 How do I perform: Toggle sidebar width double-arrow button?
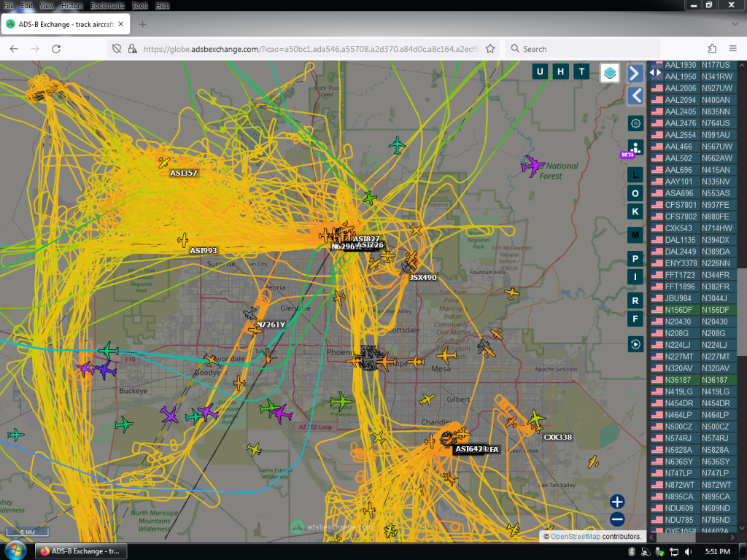pyautogui.click(x=656, y=72)
